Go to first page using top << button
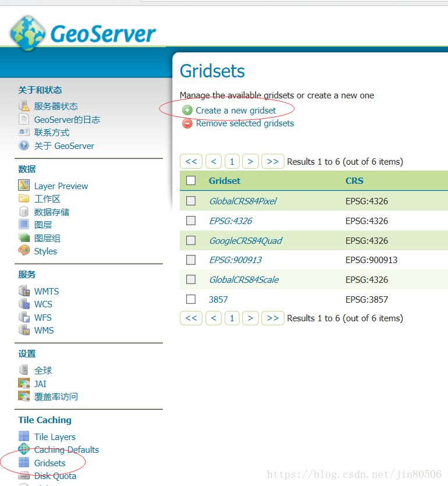448x486 pixels. (x=191, y=161)
